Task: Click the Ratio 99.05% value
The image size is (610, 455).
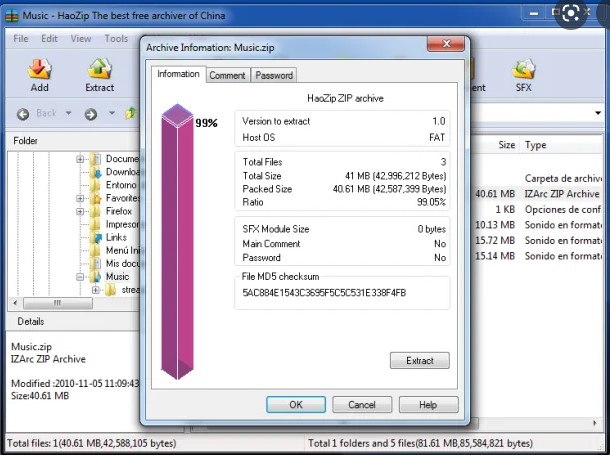Action: click(x=431, y=202)
